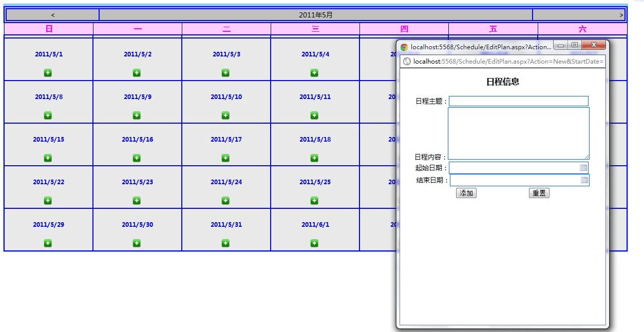Add a new schedule for 2011/5/31
The image size is (644, 332).
click(x=226, y=243)
